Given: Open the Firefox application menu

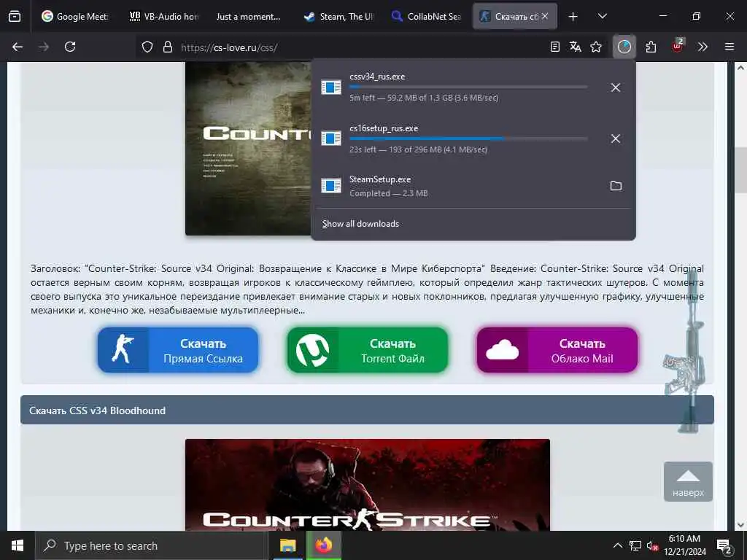Looking at the screenshot, I should coord(729,47).
